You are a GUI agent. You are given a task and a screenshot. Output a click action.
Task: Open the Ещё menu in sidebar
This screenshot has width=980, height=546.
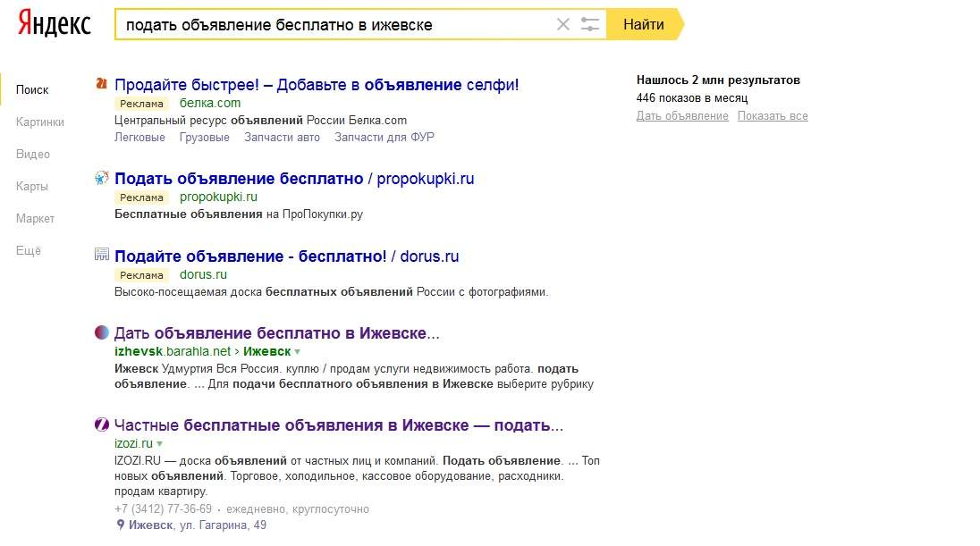[x=29, y=250]
